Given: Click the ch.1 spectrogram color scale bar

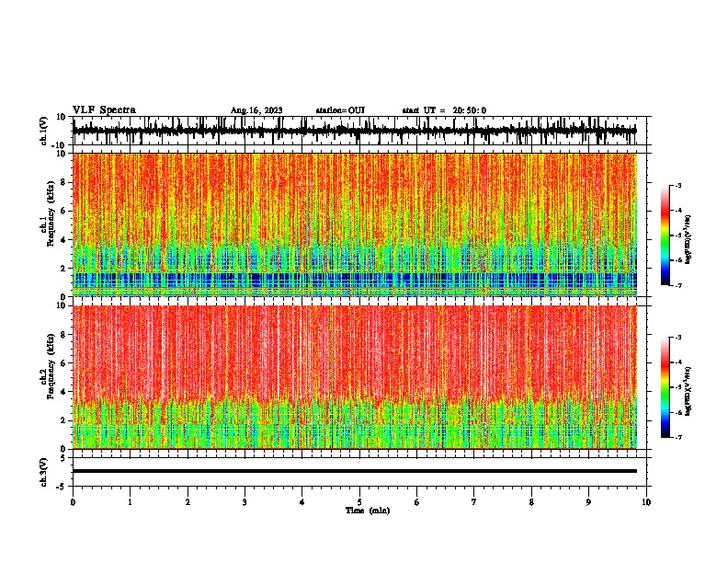Looking at the screenshot, I should tap(665, 236).
